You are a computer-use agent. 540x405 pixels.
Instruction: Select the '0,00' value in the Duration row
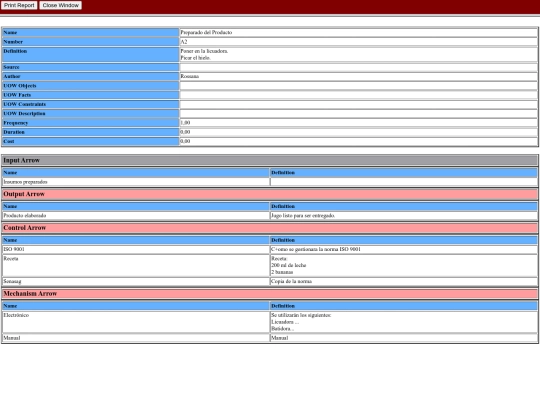[185, 132]
